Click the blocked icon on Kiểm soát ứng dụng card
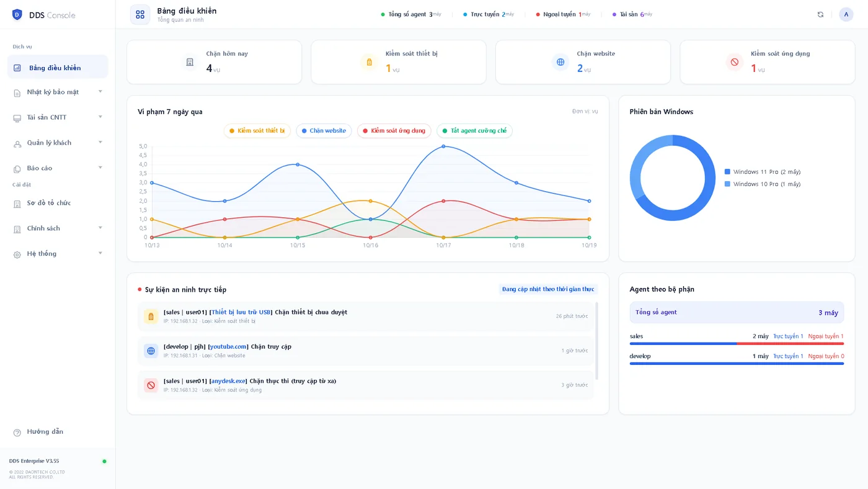 735,62
